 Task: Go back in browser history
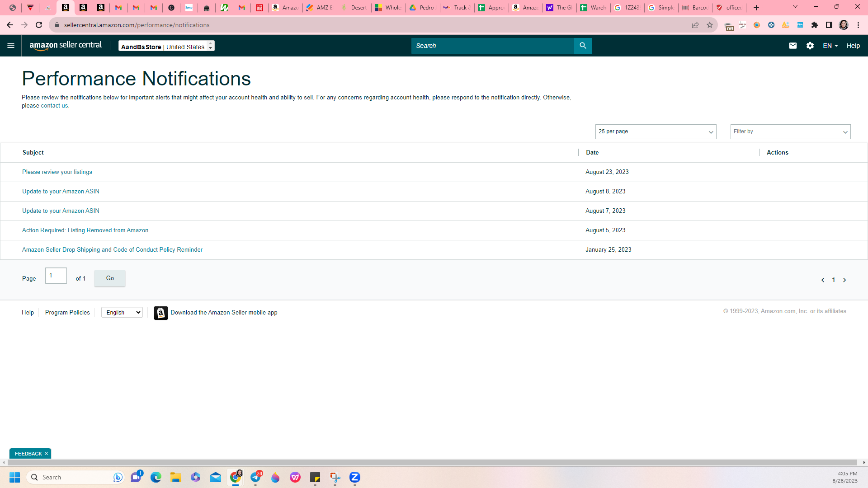10,25
